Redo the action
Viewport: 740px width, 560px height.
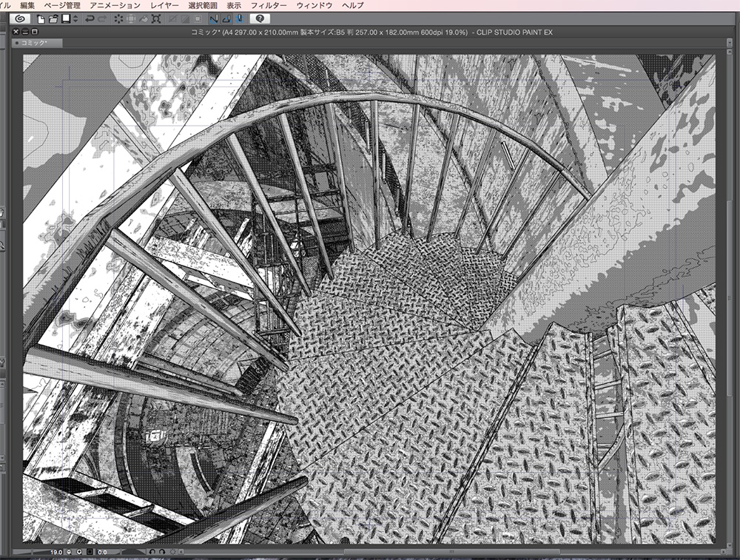(x=102, y=19)
